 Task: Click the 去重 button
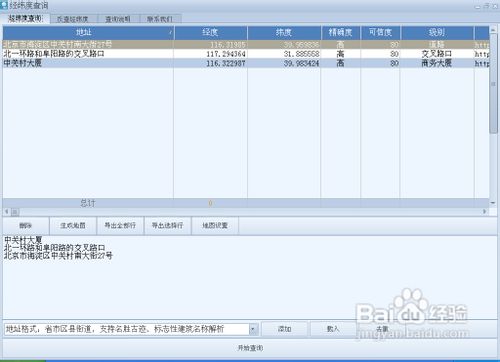pyautogui.click(x=382, y=329)
